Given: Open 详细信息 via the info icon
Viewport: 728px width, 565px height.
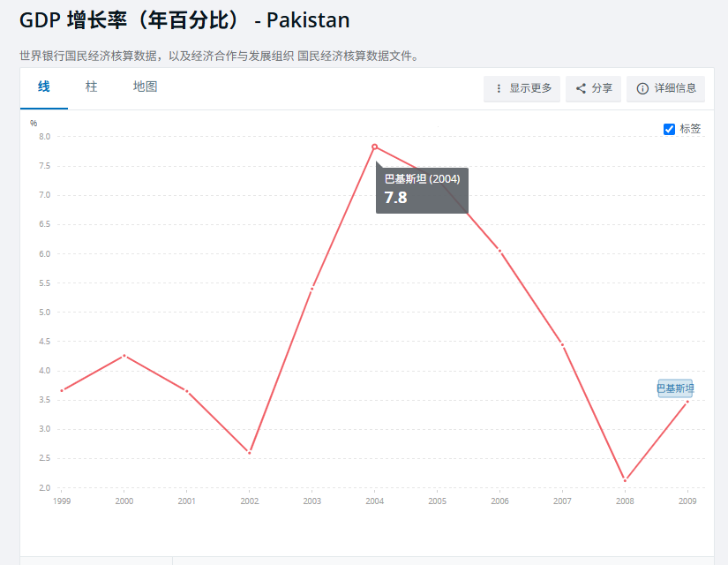Looking at the screenshot, I should tap(642, 88).
